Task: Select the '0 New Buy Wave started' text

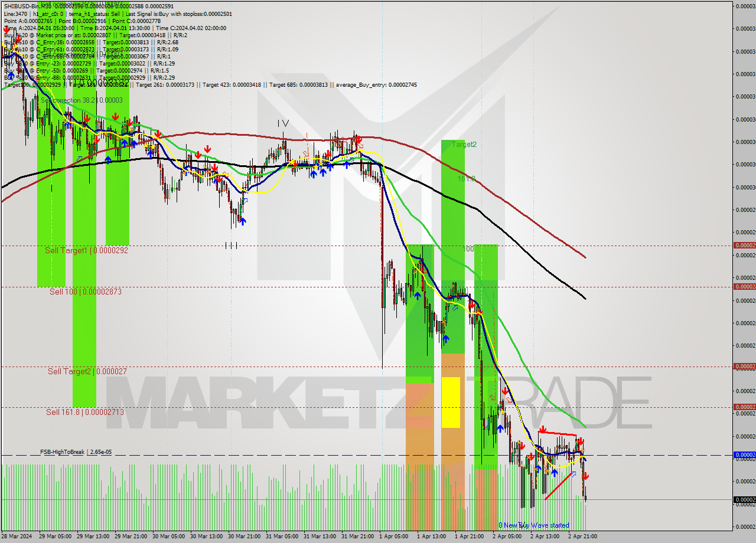Action: point(534,525)
